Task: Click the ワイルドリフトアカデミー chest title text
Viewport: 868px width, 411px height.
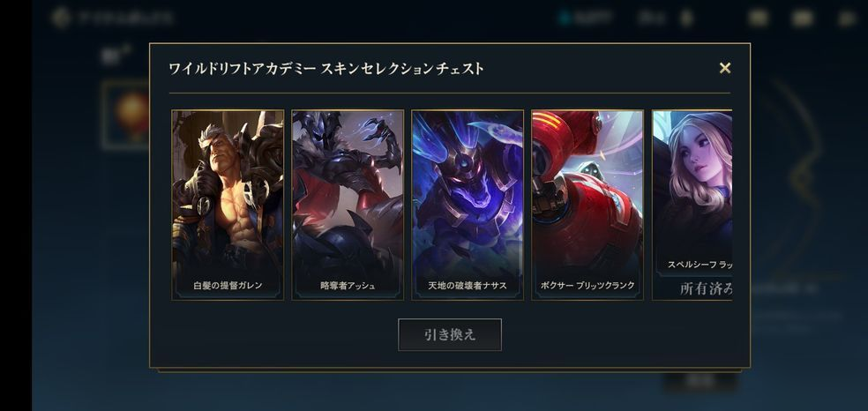Action: (x=326, y=69)
